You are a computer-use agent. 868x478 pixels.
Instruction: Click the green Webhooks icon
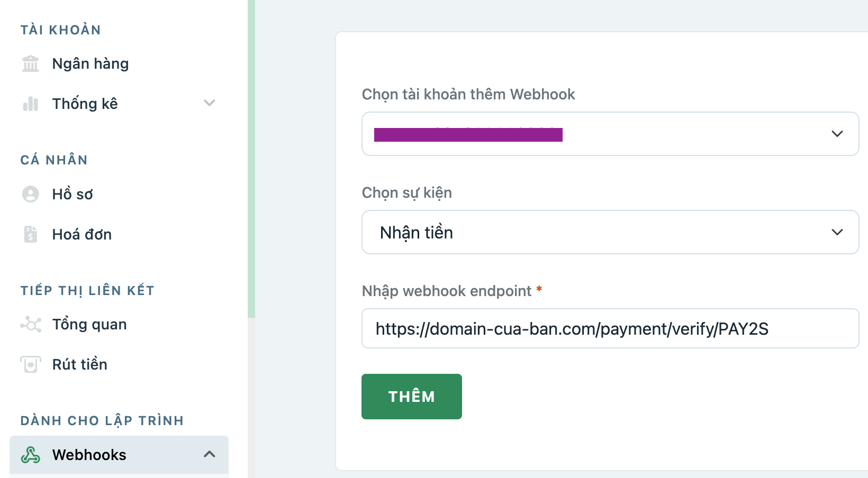tap(31, 455)
